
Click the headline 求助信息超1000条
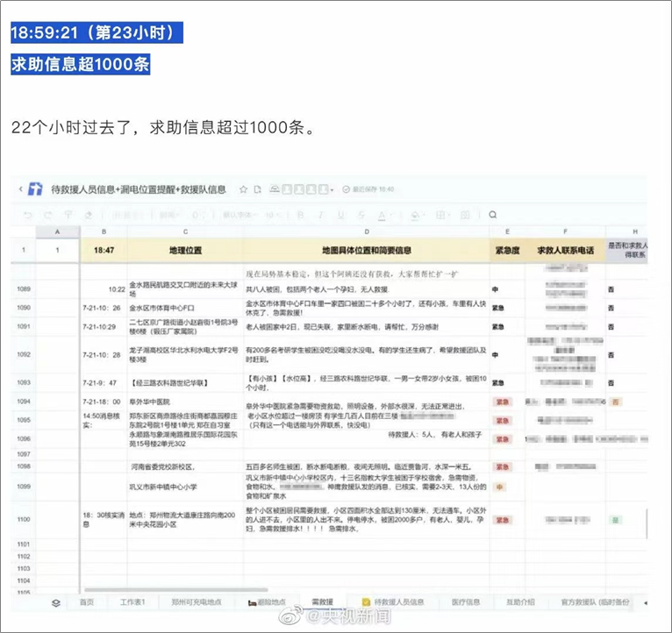click(x=80, y=64)
